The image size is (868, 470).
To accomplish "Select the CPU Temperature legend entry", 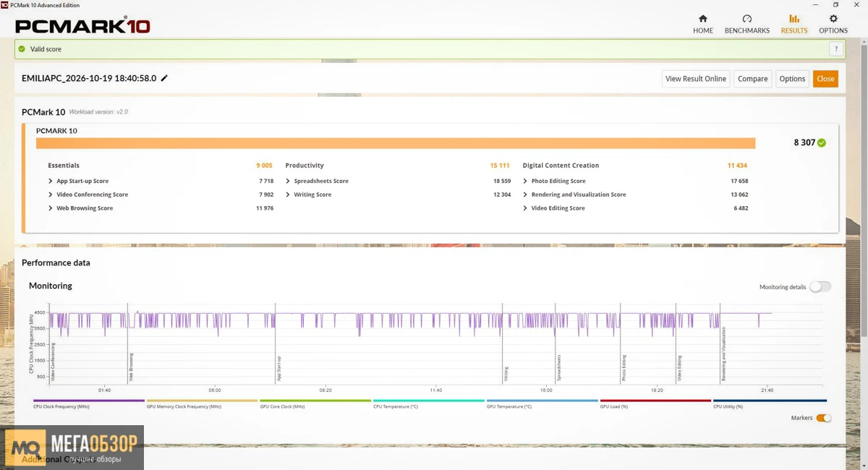I will pos(429,404).
